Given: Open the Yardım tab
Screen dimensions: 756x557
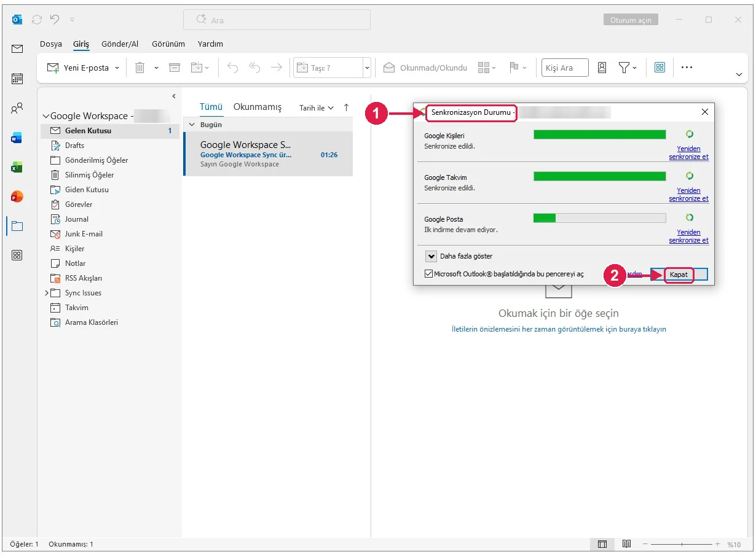Looking at the screenshot, I should (x=210, y=44).
